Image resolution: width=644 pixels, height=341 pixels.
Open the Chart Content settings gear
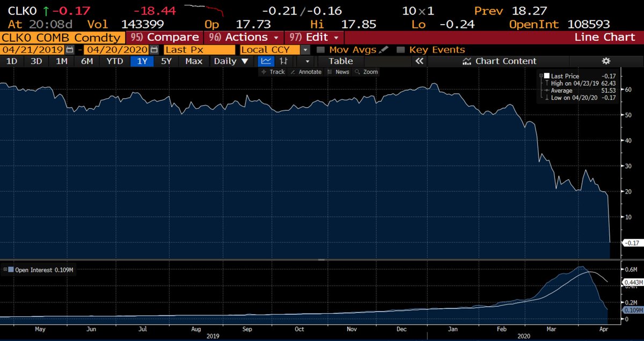tap(605, 61)
